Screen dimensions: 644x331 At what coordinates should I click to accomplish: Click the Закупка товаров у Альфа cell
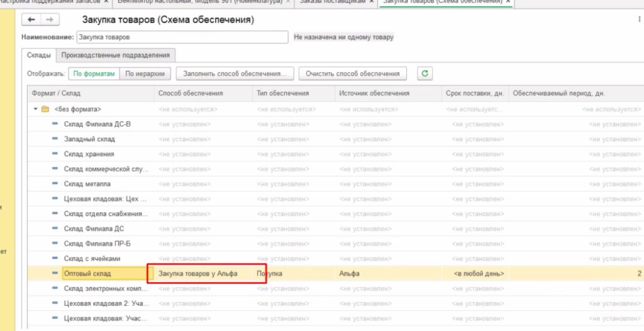click(198, 274)
